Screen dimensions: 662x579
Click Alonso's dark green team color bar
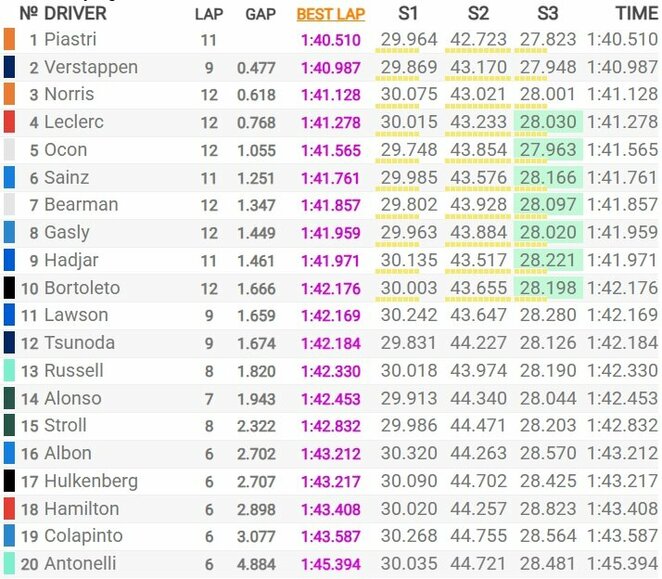[9, 398]
